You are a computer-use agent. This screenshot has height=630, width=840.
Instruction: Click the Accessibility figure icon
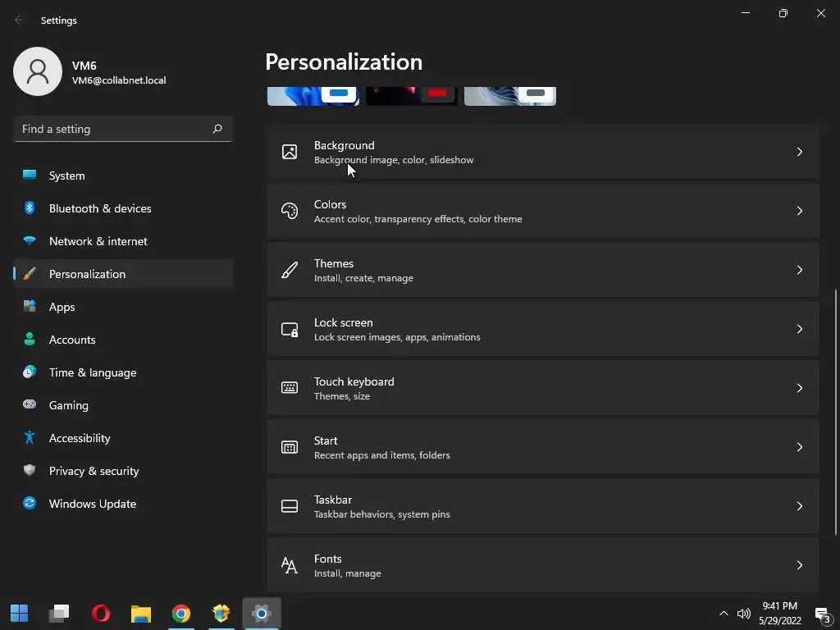pyautogui.click(x=30, y=438)
